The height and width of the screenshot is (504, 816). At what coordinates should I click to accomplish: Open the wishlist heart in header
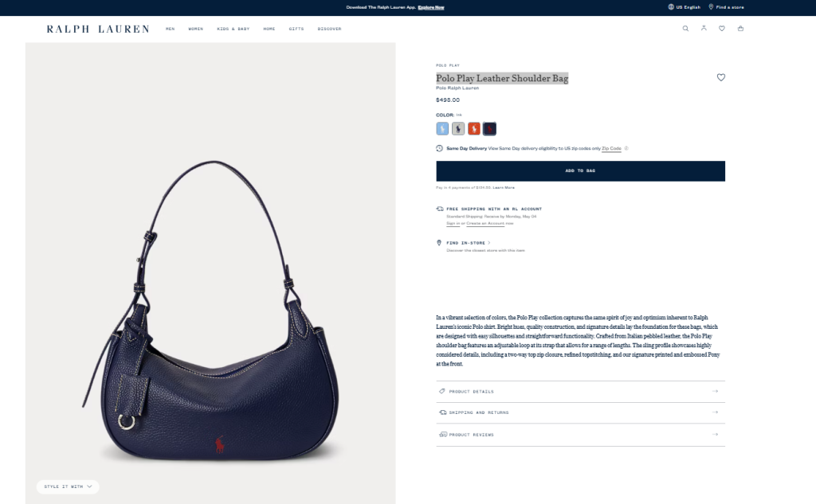coord(722,29)
